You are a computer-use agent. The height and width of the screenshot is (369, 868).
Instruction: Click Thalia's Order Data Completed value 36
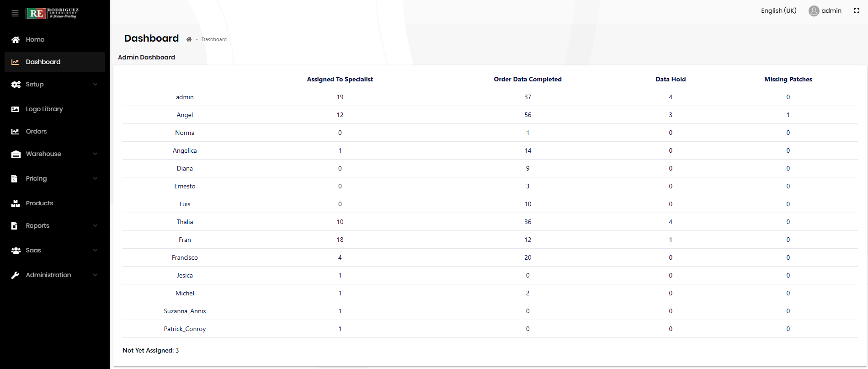(528, 222)
